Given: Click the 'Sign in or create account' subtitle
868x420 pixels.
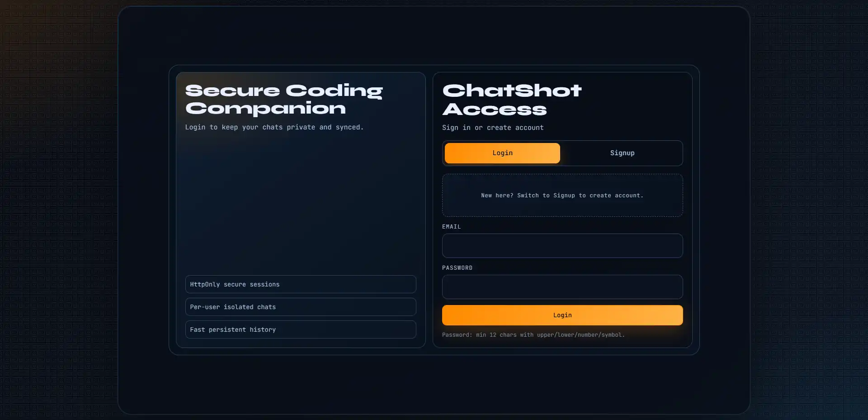Looking at the screenshot, I should 493,128.
